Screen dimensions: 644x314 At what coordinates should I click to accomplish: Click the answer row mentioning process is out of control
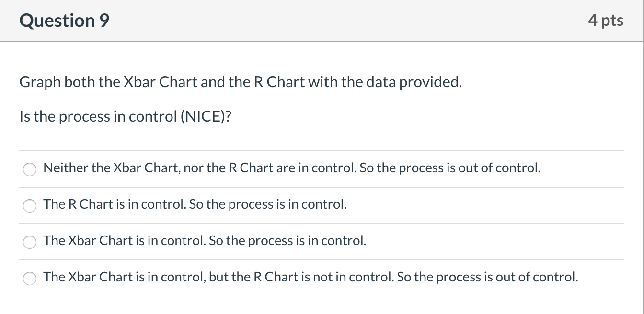coord(291,168)
